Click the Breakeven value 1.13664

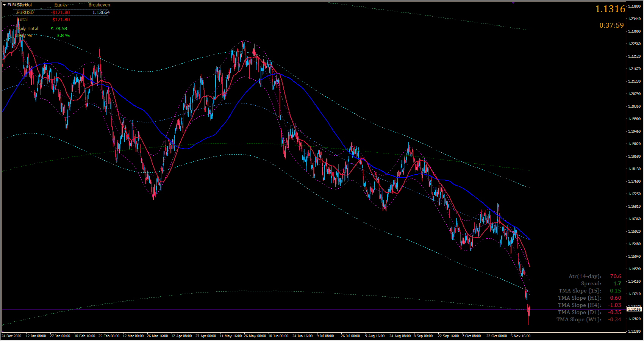click(x=101, y=13)
